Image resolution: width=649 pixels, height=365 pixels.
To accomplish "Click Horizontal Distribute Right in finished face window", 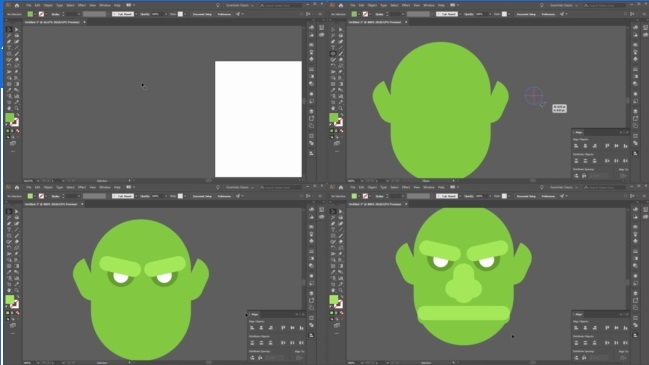I will tap(625, 343).
